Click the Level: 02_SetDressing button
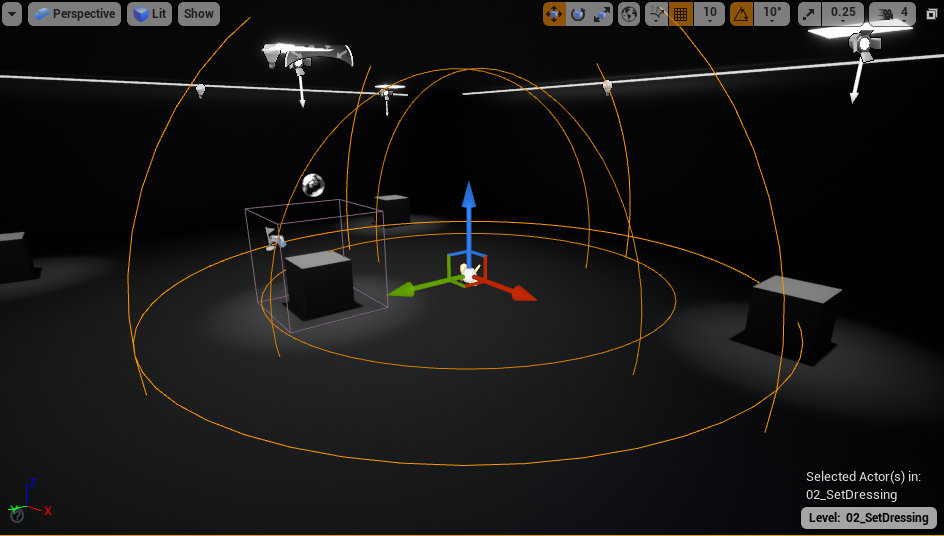This screenshot has width=944, height=536. (869, 518)
